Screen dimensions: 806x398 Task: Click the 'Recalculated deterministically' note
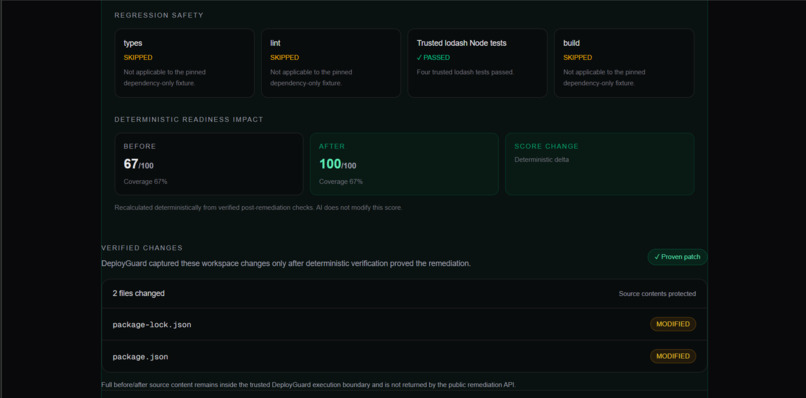[x=258, y=208]
